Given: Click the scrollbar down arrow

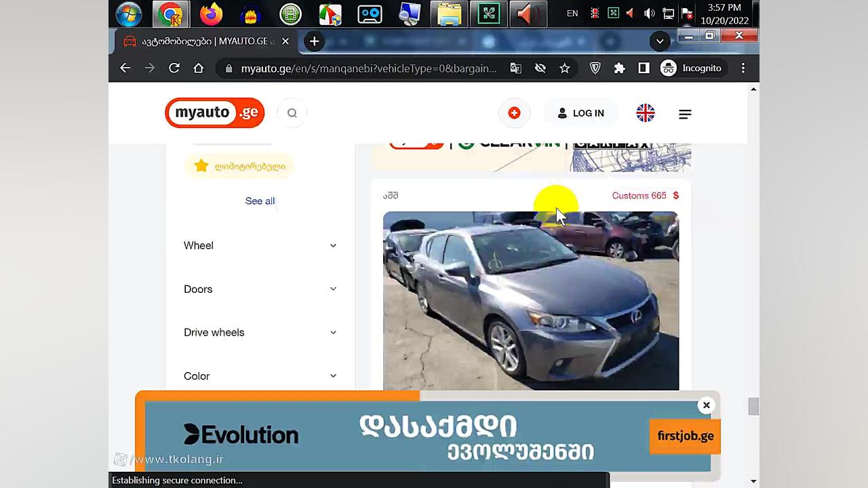Looking at the screenshot, I should (x=753, y=481).
